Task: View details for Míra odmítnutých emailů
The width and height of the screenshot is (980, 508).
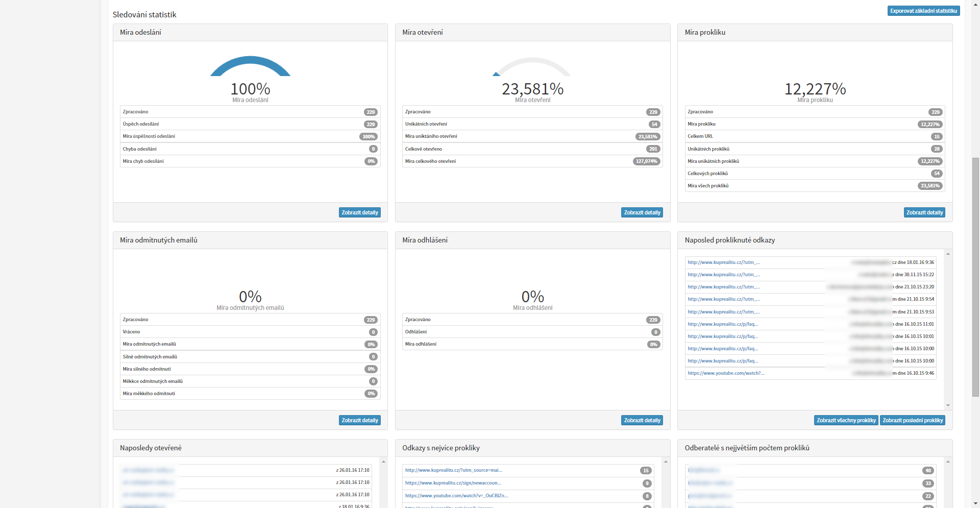Action: (x=359, y=420)
